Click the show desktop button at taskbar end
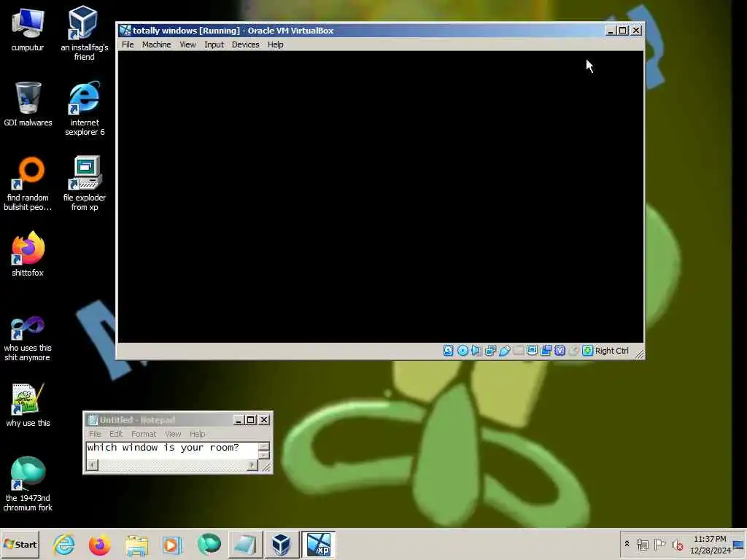 point(739,545)
